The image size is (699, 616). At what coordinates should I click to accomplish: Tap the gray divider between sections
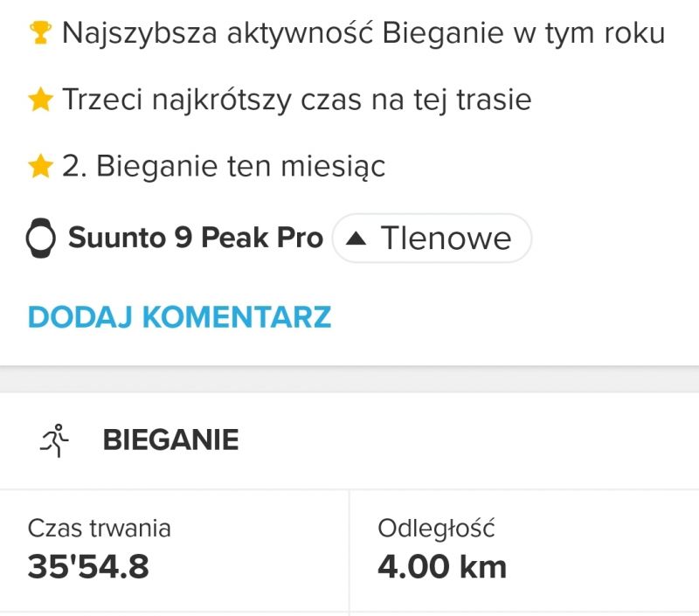[x=349, y=379]
